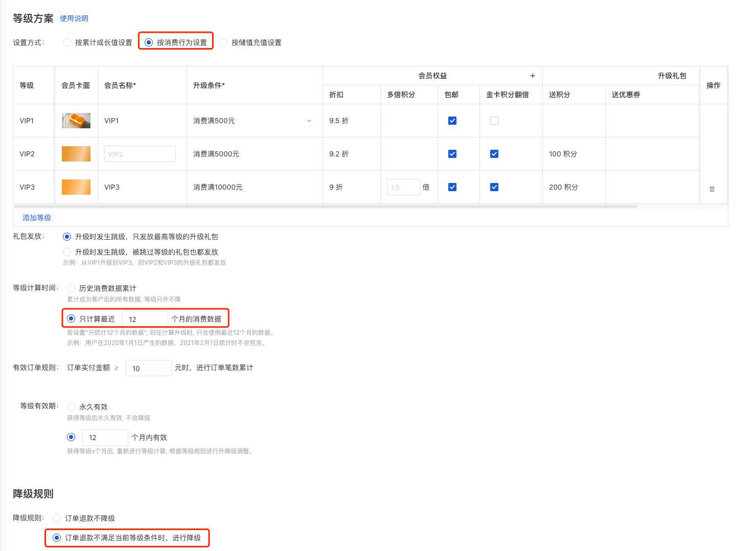Viewport: 756px width, 551px height.
Task: Open the 使用说明 link
Action: pyautogui.click(x=74, y=18)
